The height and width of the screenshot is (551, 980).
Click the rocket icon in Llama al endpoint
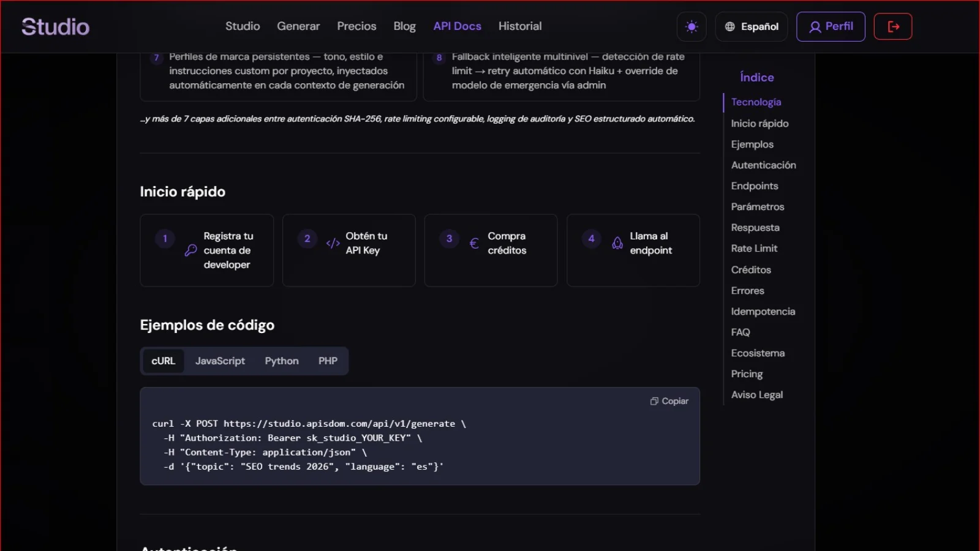click(617, 243)
